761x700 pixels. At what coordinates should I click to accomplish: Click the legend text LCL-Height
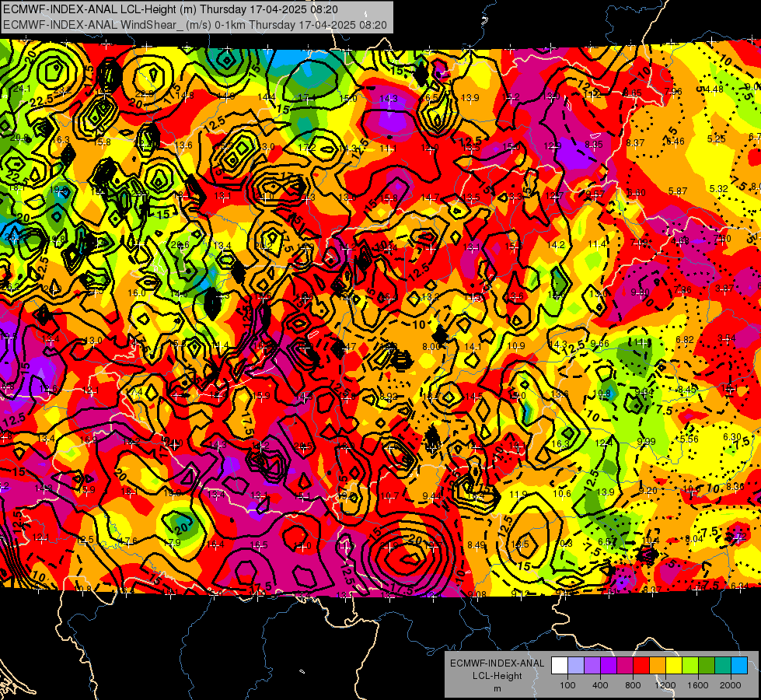pos(497,676)
